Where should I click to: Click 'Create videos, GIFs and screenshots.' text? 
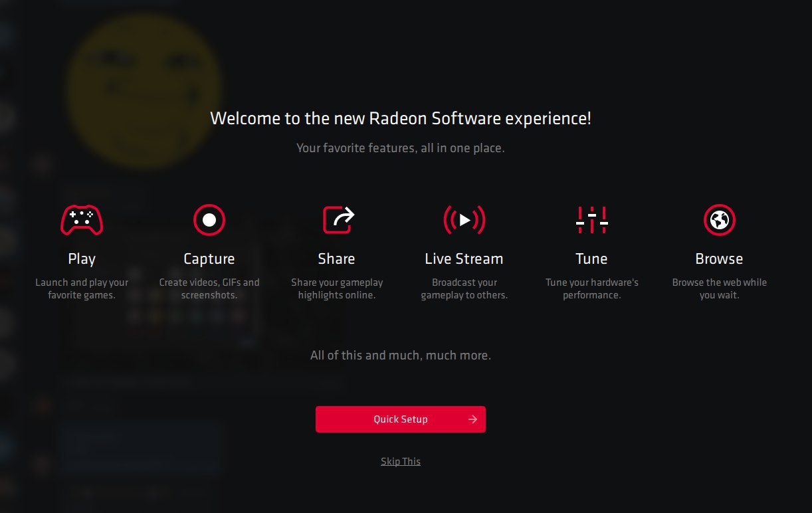209,288
